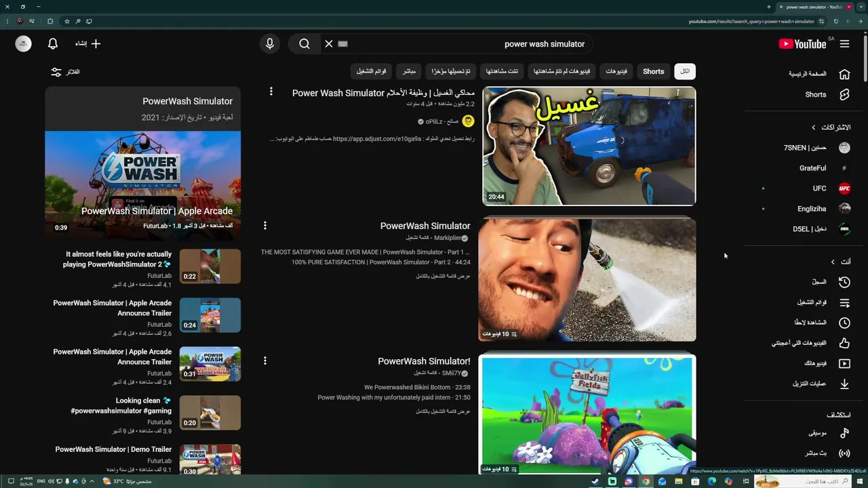868x488 pixels.
Task: Reload the page from browser toolbar
Action: point(835,22)
